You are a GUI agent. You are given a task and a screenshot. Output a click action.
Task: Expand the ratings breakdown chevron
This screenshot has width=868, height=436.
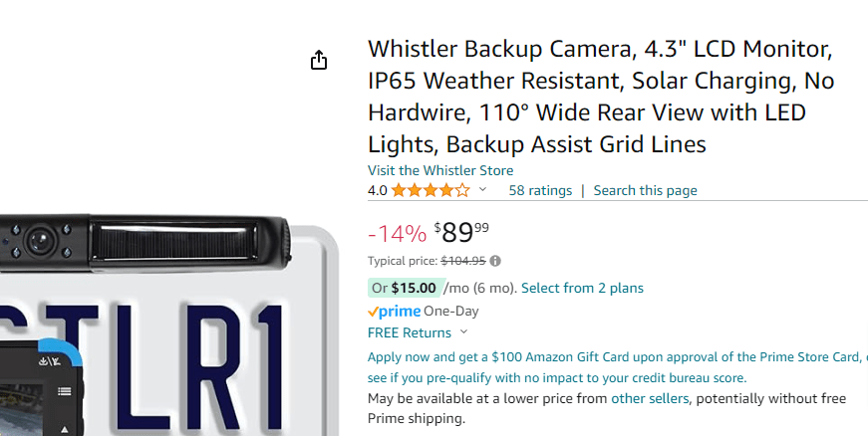(483, 190)
